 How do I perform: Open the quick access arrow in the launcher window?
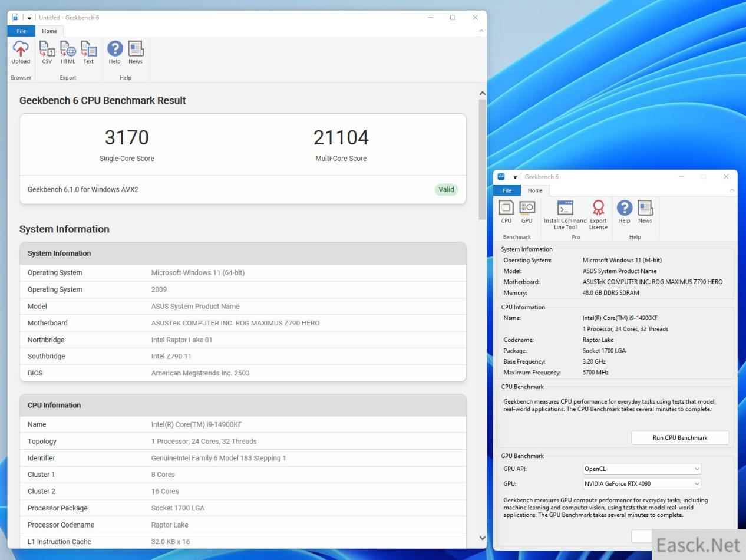(515, 177)
